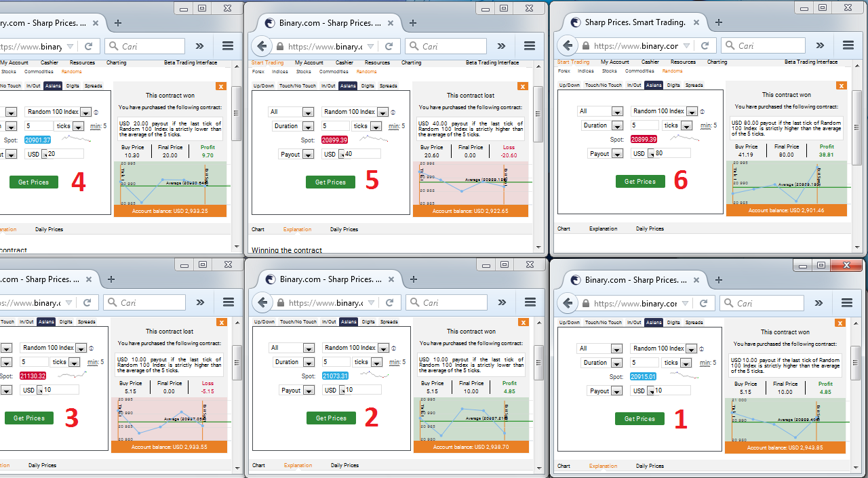Go back in the window with spot 21073.31
Image resolution: width=868 pixels, height=478 pixels.
click(x=263, y=302)
